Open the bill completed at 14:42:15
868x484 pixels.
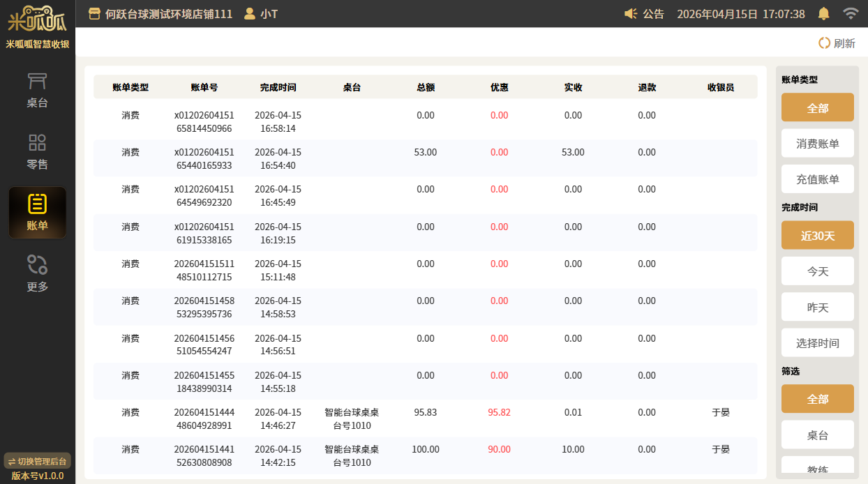[x=425, y=455]
